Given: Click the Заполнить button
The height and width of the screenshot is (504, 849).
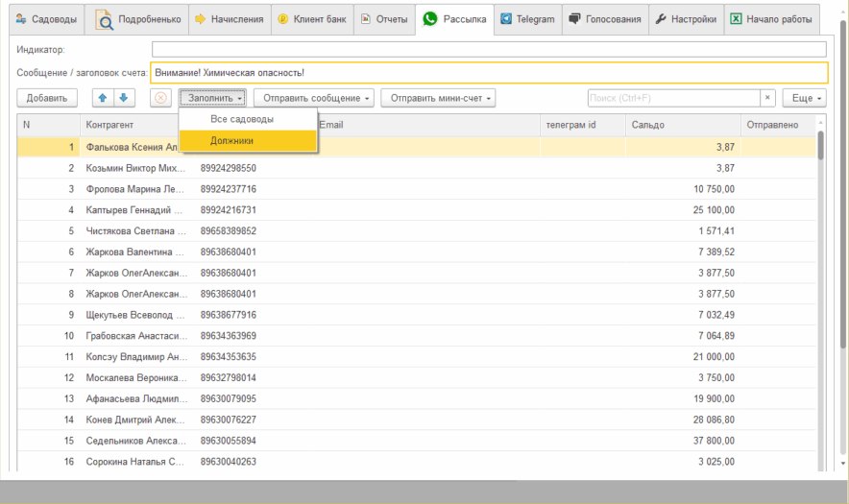Looking at the screenshot, I should click(213, 98).
